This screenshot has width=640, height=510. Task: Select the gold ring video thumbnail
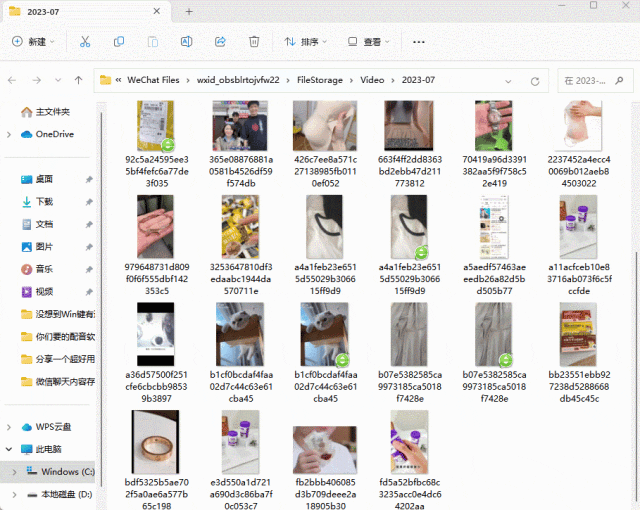point(160,441)
